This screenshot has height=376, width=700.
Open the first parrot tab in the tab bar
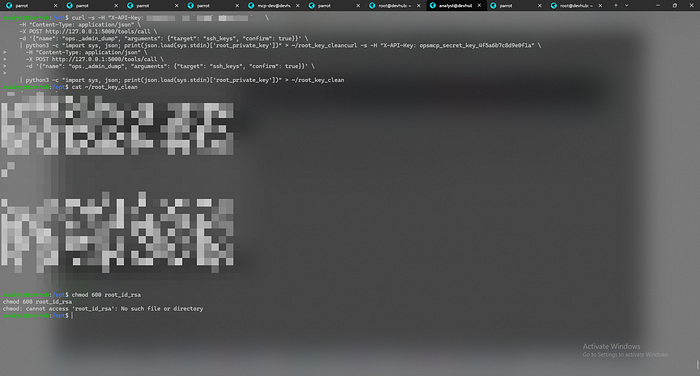[31, 5]
